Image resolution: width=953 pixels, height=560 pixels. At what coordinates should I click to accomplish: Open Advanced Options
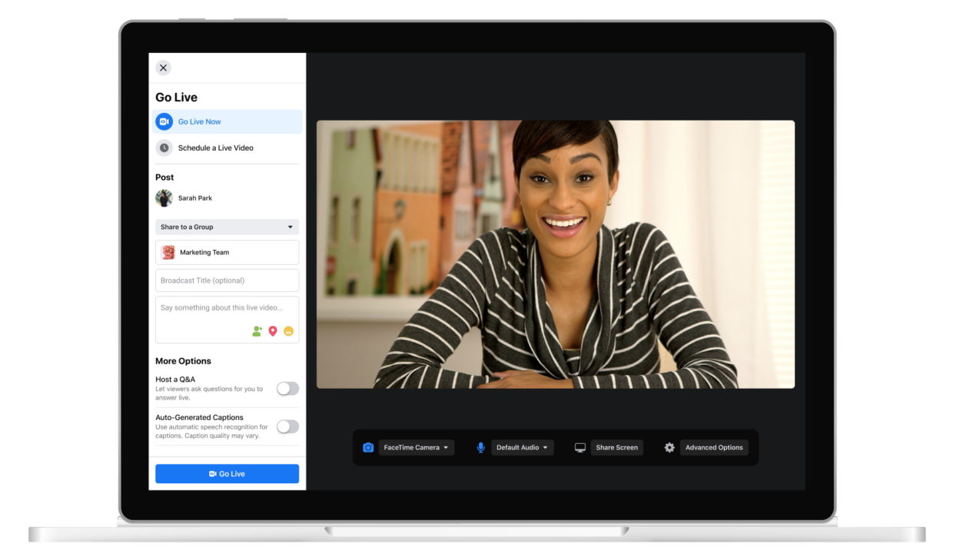(x=715, y=447)
